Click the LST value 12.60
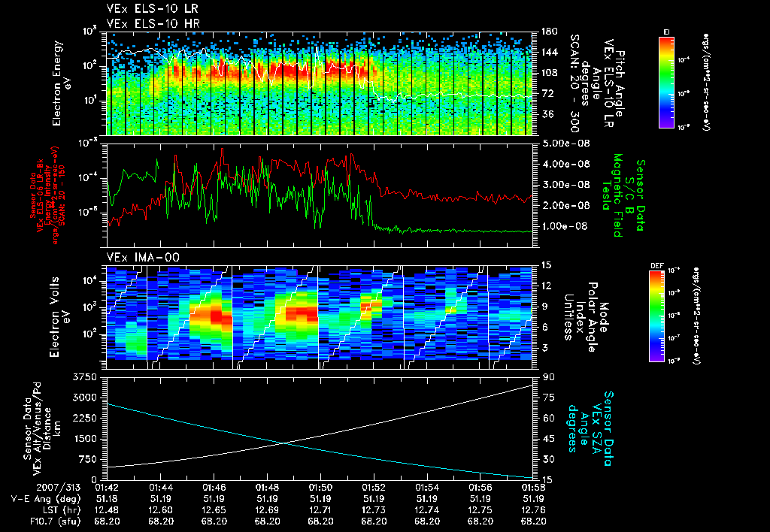Screen dimensions: 770x532 [x=161, y=510]
